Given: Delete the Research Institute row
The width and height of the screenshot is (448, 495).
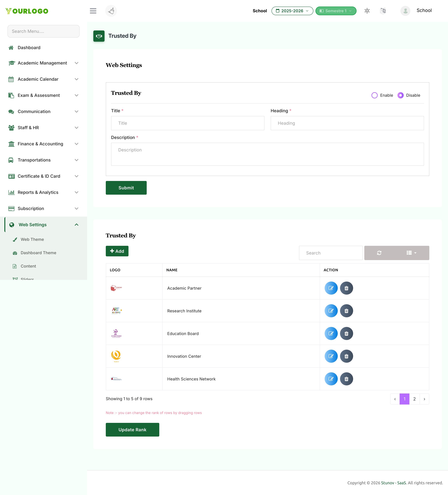Looking at the screenshot, I should tap(347, 311).
